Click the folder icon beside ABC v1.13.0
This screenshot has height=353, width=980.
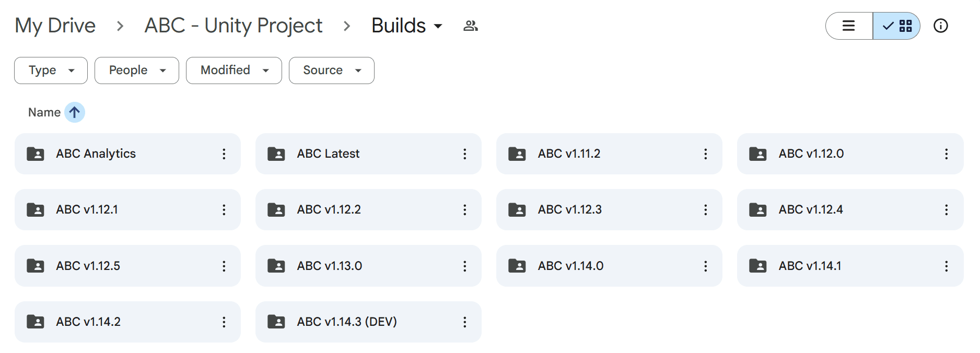point(276,265)
